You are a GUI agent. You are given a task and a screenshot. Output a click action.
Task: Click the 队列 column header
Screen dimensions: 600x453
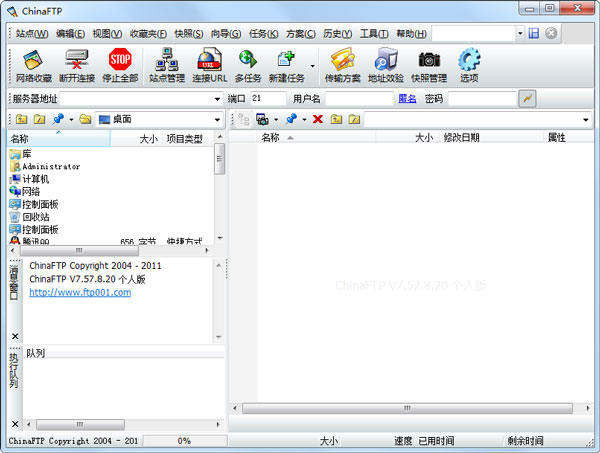(124, 353)
